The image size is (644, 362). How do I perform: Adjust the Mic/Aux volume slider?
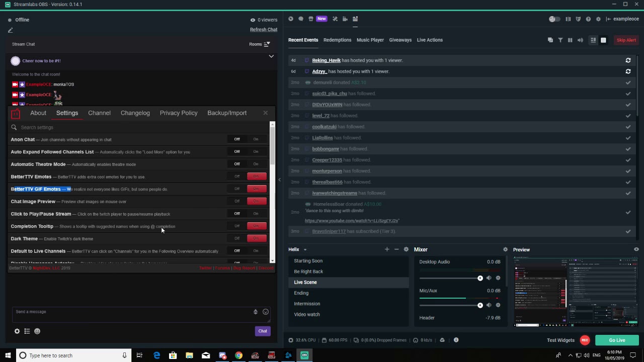point(451,305)
